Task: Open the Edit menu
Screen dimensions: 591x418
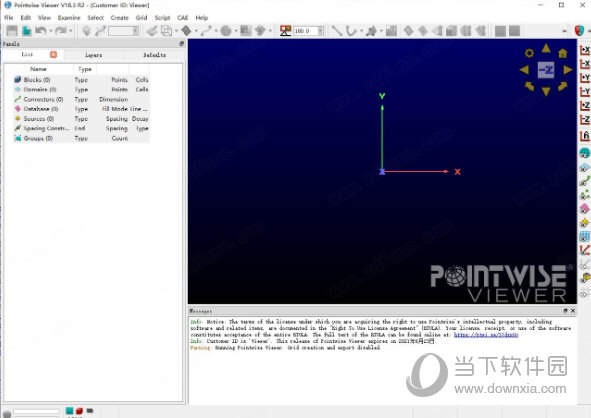Action: 26,18
